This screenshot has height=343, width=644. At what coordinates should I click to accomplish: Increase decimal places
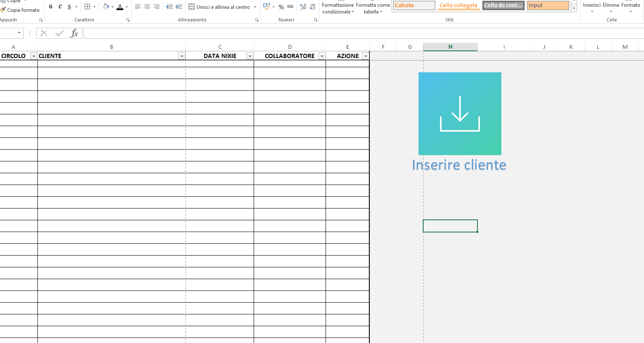303,7
